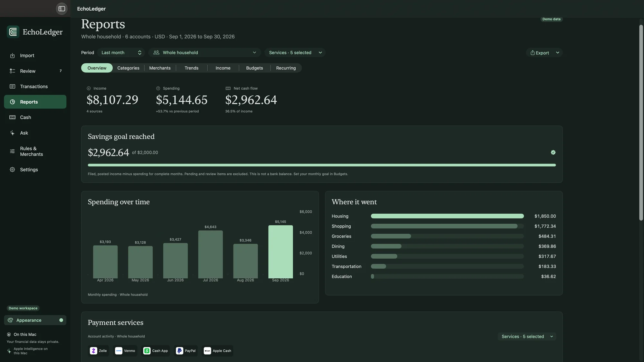Switch to the Budgets tab

tap(254, 68)
